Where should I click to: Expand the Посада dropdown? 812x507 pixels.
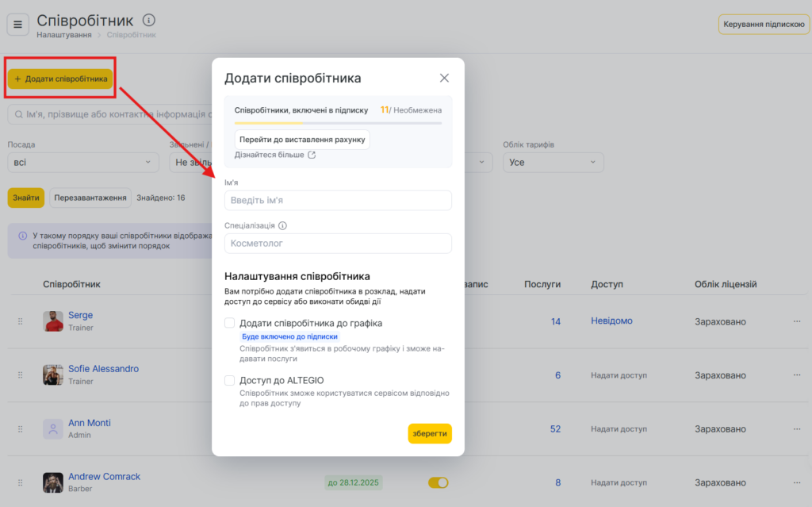point(83,163)
